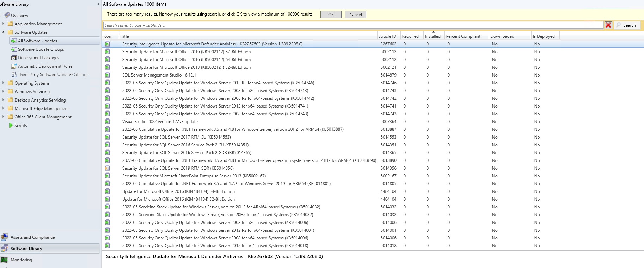Click icon for SQL Server 2017 RTM CU update
The height and width of the screenshot is (268, 644).
pyautogui.click(x=107, y=137)
